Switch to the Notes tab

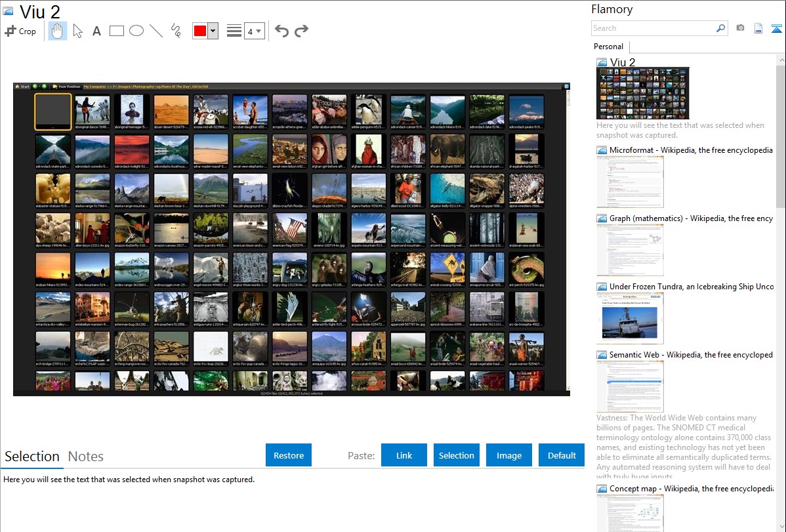click(x=86, y=457)
